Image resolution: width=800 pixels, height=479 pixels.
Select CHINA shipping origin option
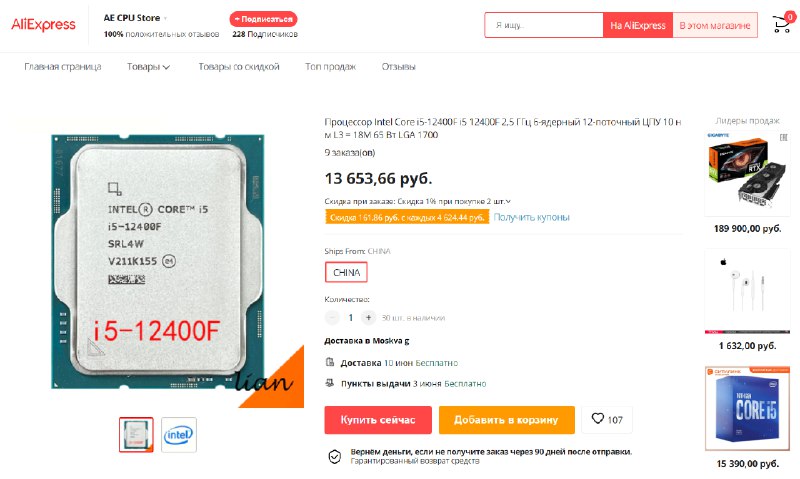[x=346, y=272]
